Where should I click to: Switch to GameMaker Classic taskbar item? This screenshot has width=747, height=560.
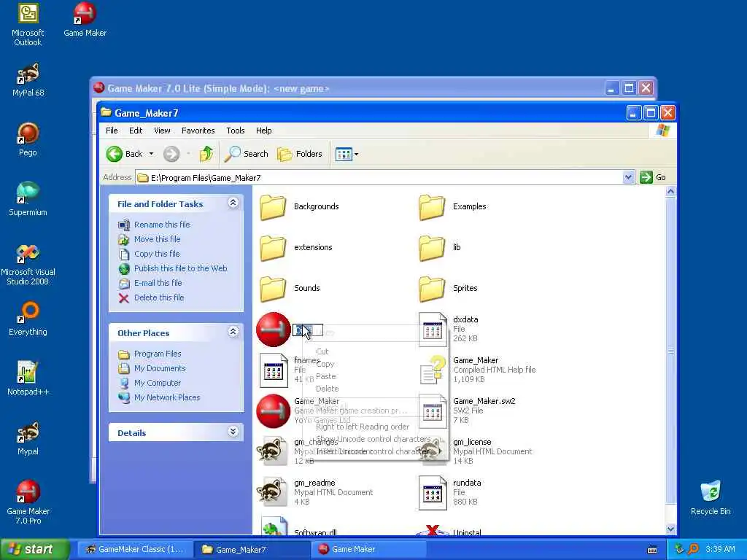point(135,549)
